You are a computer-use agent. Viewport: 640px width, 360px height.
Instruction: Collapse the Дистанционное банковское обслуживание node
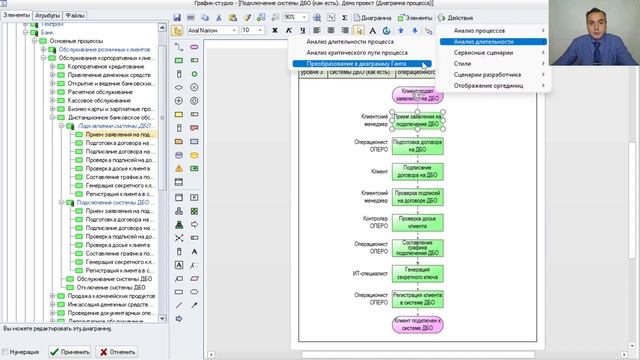point(52,117)
